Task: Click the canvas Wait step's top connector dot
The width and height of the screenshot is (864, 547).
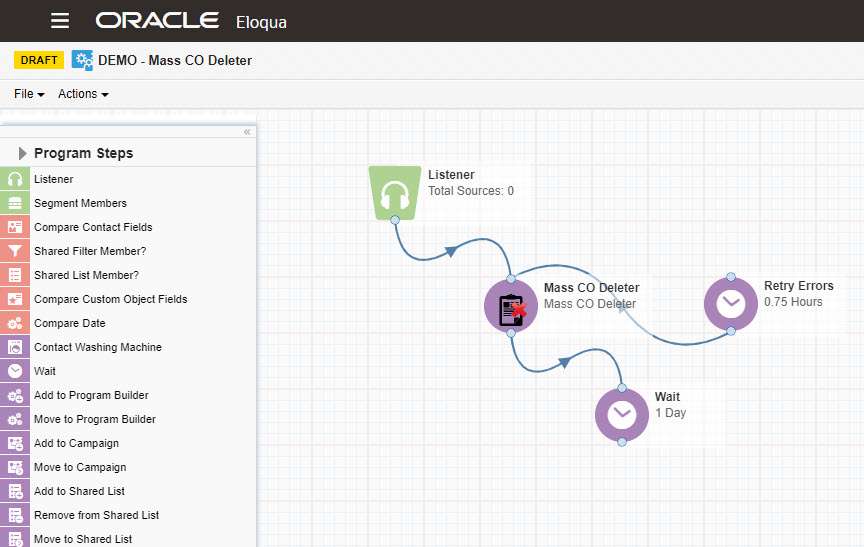Action: [x=622, y=388]
